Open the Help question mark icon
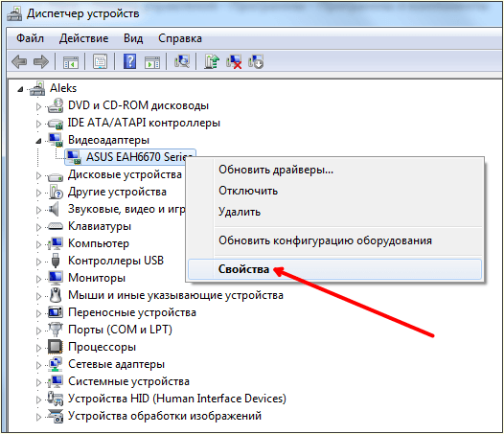The height and width of the screenshot is (434, 504). tap(130, 61)
